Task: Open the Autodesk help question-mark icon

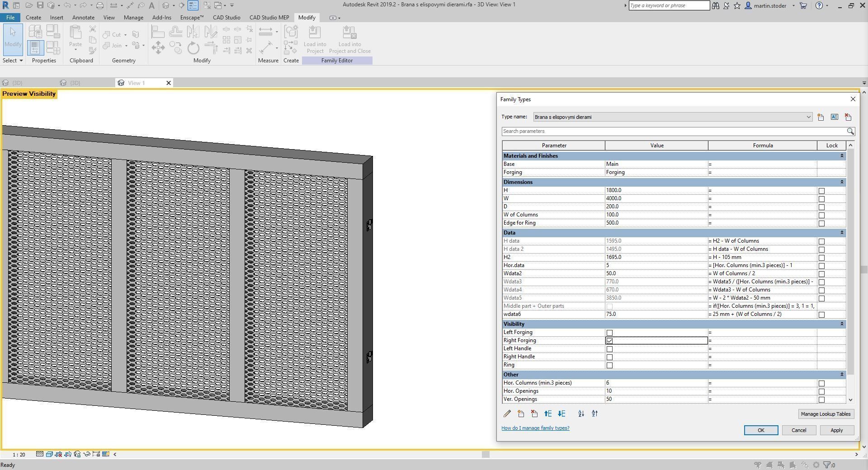Action: click(819, 5)
